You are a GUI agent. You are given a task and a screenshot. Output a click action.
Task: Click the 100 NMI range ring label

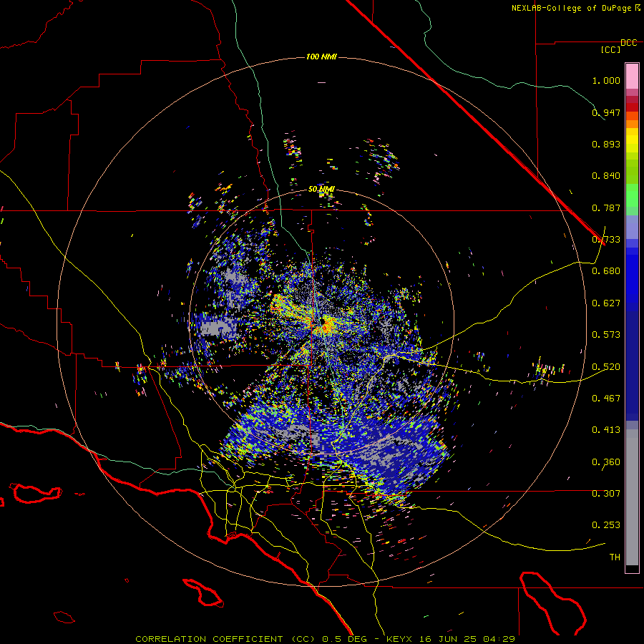click(321, 57)
